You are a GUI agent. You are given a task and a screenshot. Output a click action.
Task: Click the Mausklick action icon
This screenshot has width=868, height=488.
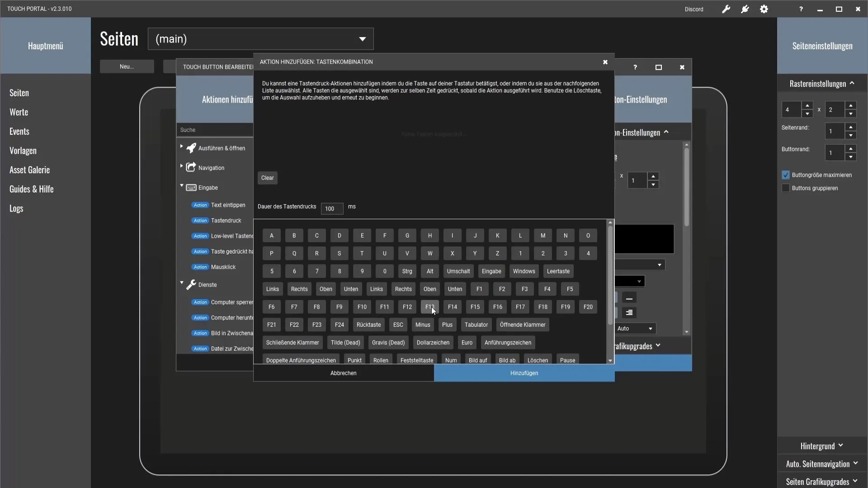click(200, 267)
